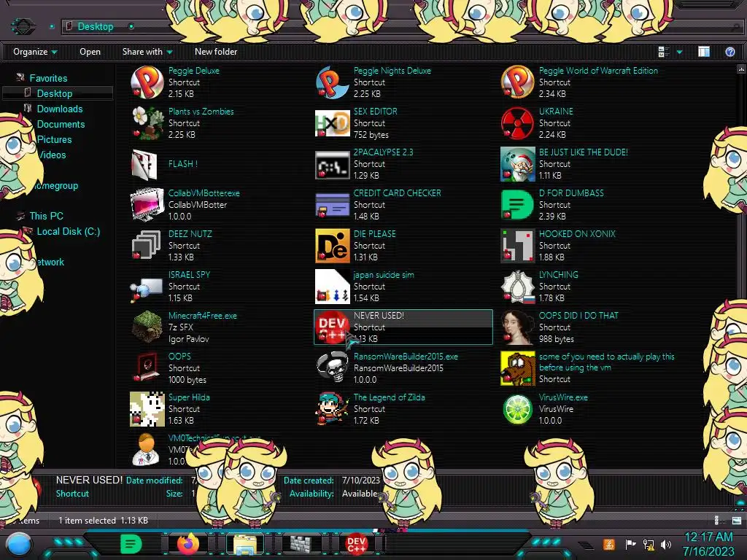Create a New folder
Viewport: 747px width, 560px height.
coord(216,52)
